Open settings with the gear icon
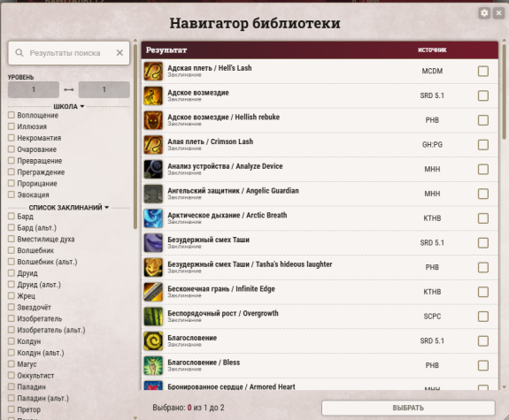 click(484, 13)
